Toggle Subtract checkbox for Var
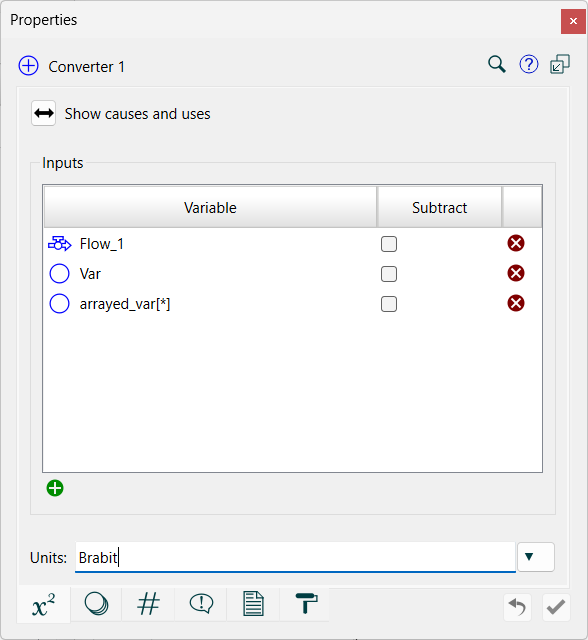Viewport: 588px width, 640px height. coord(389,274)
